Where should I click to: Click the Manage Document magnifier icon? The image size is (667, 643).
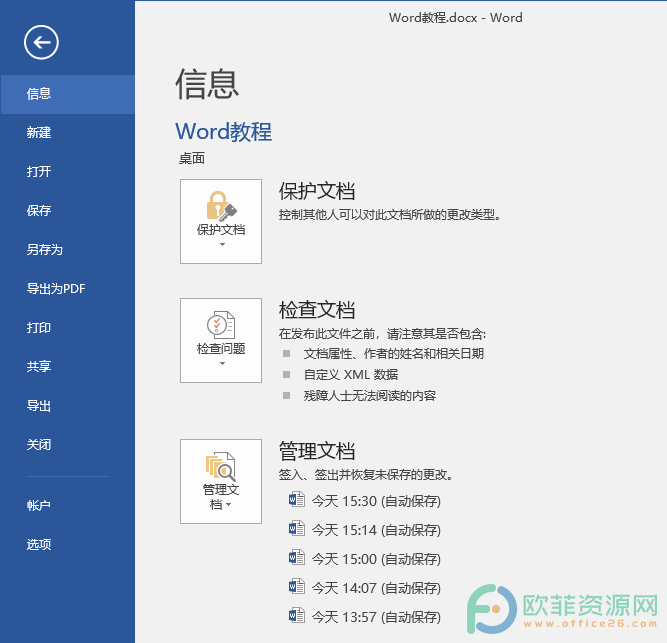point(221,467)
